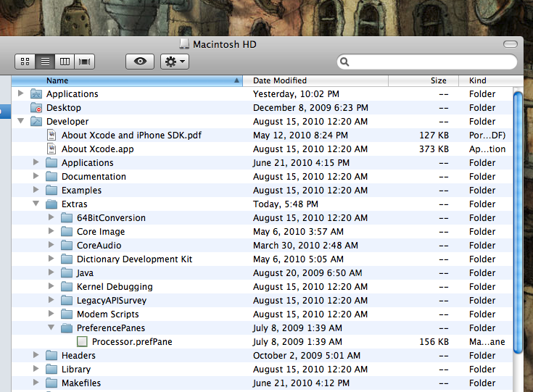The image size is (533, 392).
Task: Switch to Cover Flow view
Action: [x=84, y=62]
